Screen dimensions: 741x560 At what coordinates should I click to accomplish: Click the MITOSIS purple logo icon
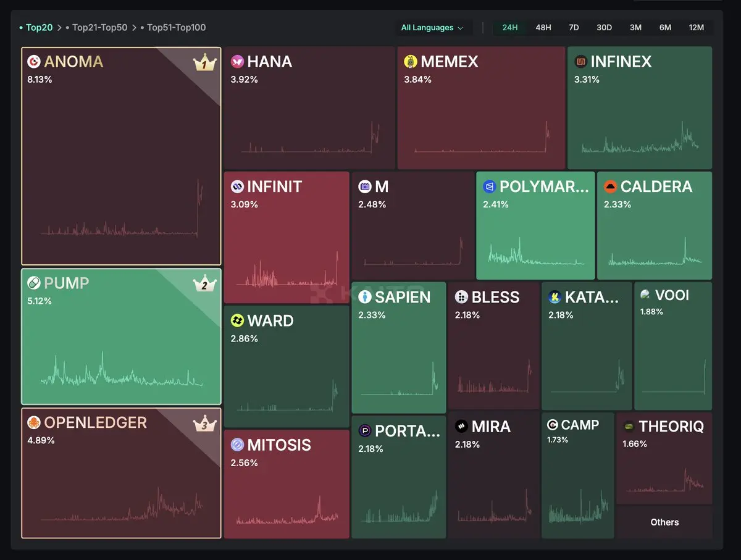(237, 445)
